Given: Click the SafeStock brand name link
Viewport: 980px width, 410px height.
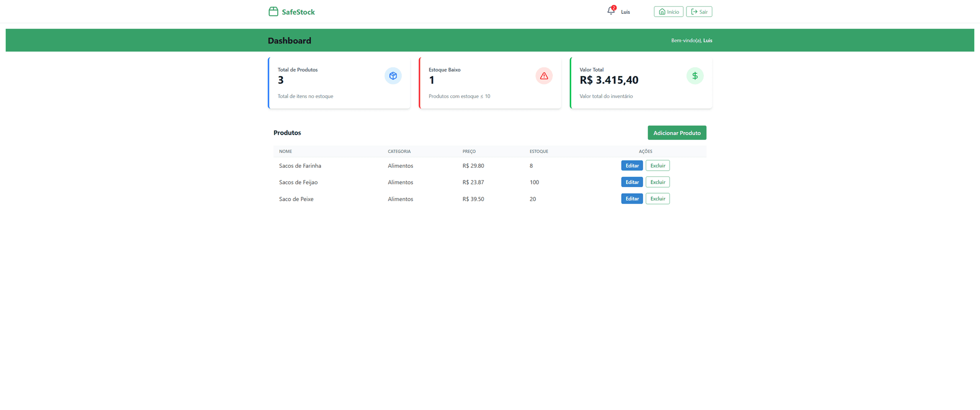Looking at the screenshot, I should coord(298,12).
